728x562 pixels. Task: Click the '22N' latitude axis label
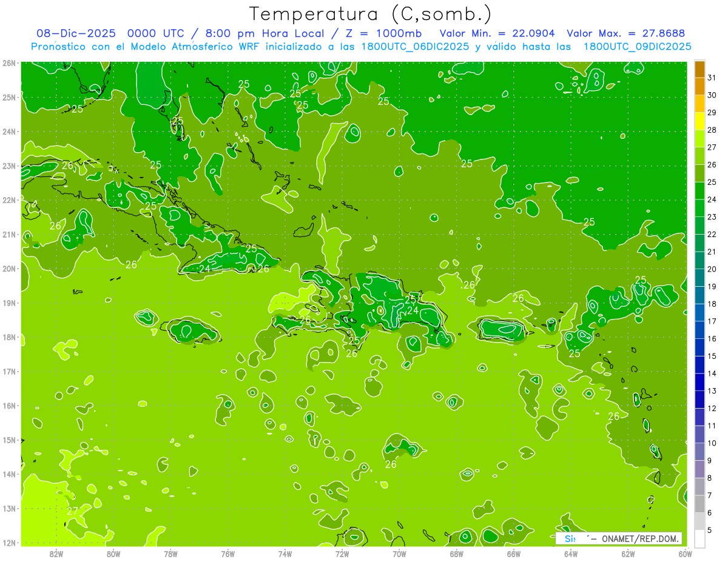click(x=9, y=200)
